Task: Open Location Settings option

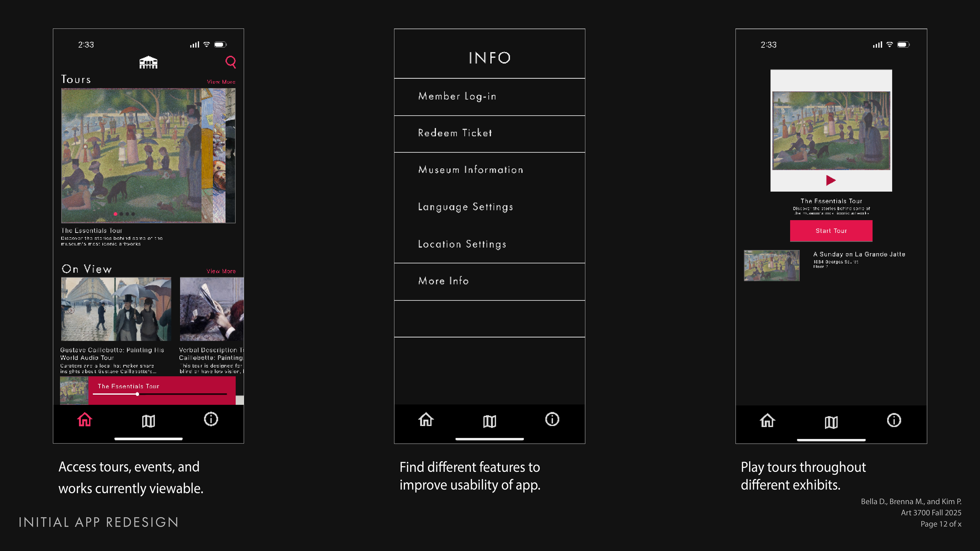Action: [x=462, y=244]
